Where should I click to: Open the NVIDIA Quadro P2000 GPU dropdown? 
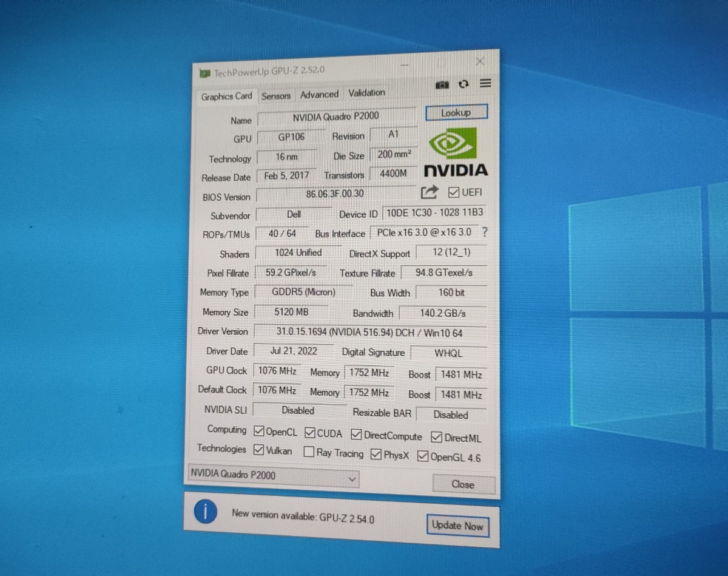[x=273, y=476]
